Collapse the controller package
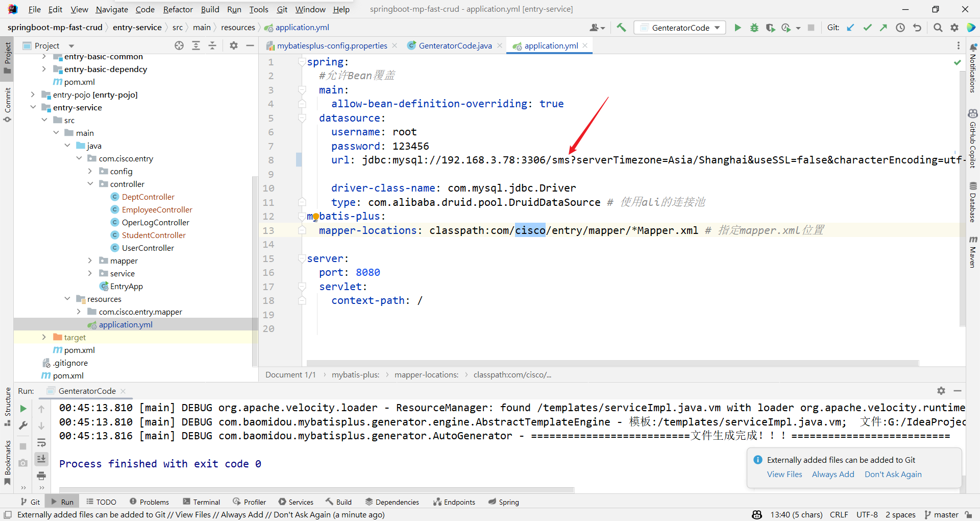Image resolution: width=980 pixels, height=521 pixels. pos(90,184)
